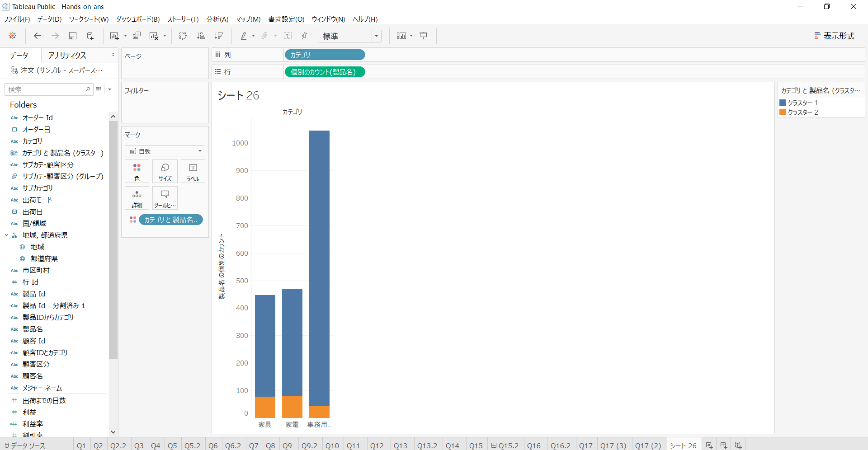The image size is (868, 450).
Task: Expand the new worksheet dropdown arrow
Action: [125, 36]
